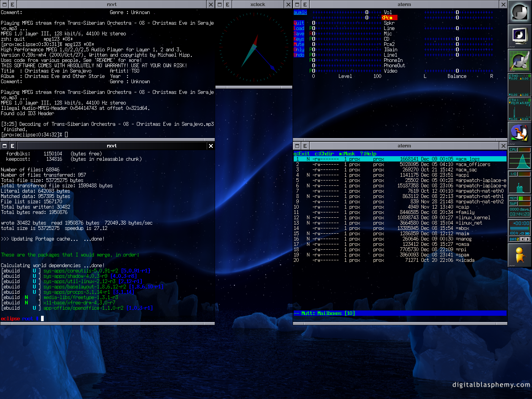Click the E button on the Mutt aterm titlebar

click(305, 146)
